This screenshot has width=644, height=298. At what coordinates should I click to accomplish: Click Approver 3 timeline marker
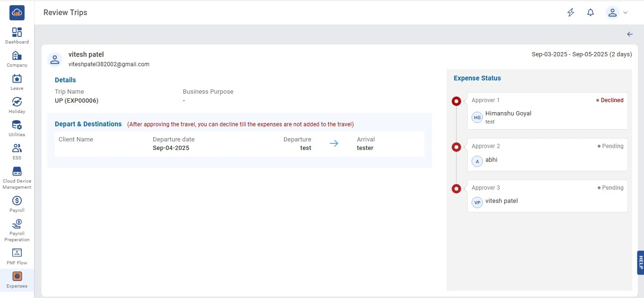coord(456,189)
